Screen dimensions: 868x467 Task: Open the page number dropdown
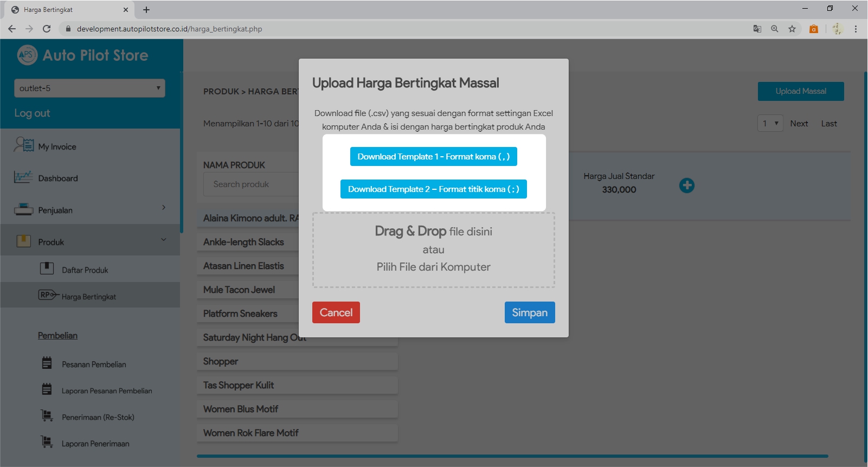point(770,124)
